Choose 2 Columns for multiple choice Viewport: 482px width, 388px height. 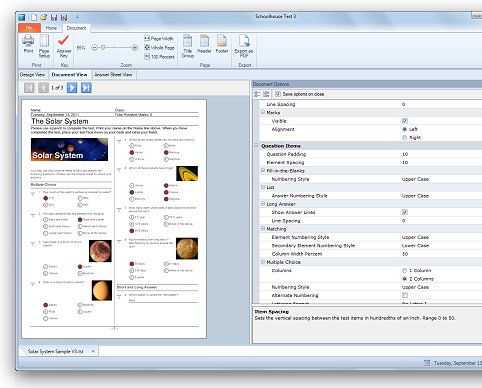(x=405, y=279)
